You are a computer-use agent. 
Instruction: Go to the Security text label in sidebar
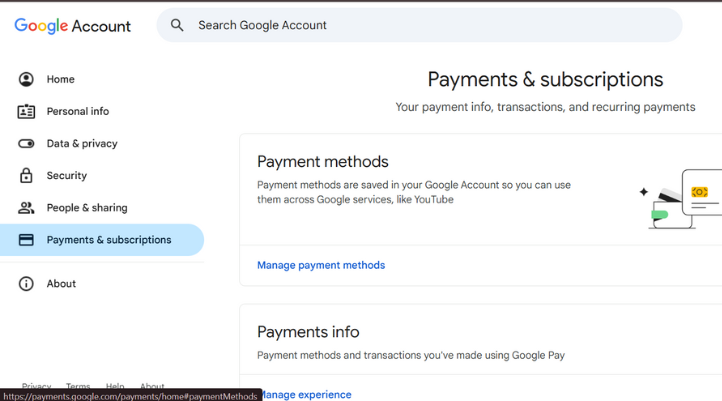[67, 175]
